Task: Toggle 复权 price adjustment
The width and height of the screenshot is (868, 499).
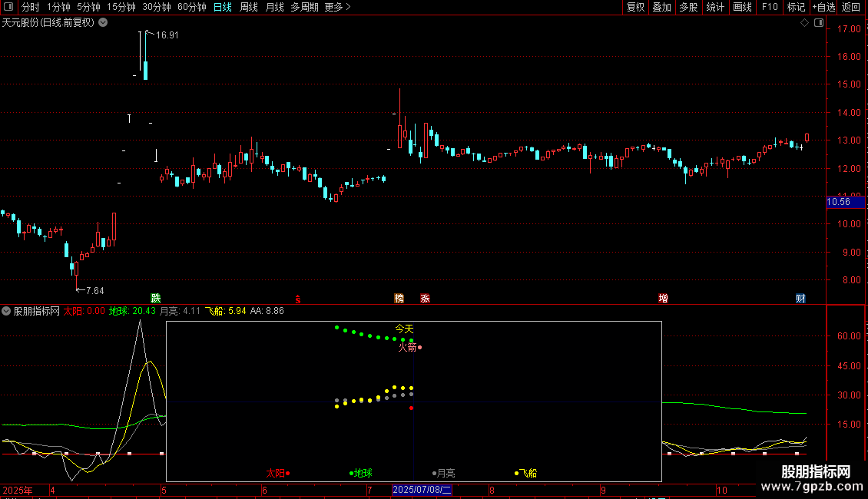Action: tap(635, 7)
